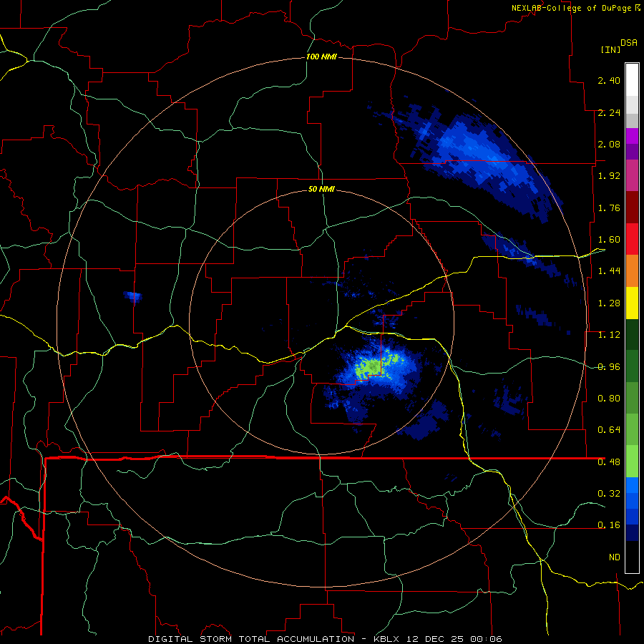The height and width of the screenshot is (644, 644).
Task: Click the 0.32 legend value
Action: pos(609,494)
